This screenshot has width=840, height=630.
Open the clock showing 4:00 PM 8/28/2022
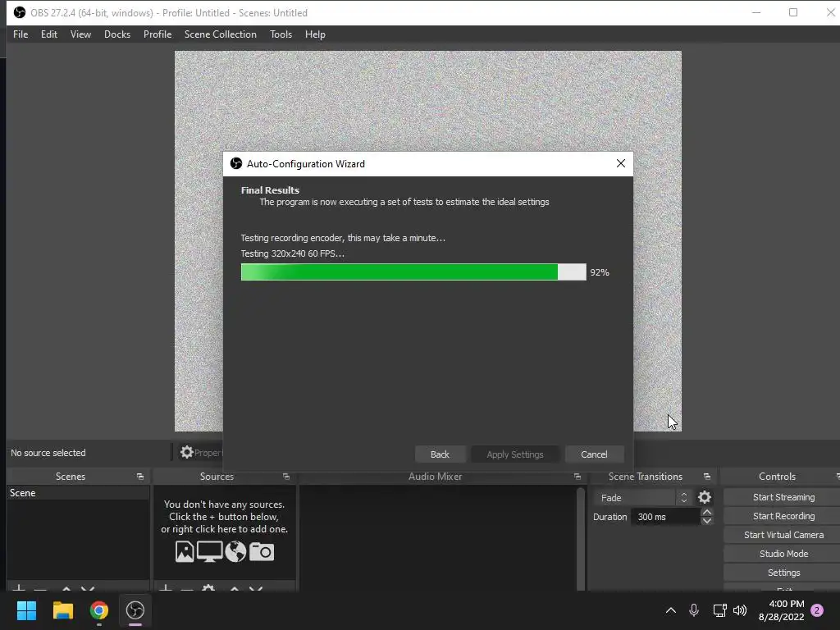781,610
